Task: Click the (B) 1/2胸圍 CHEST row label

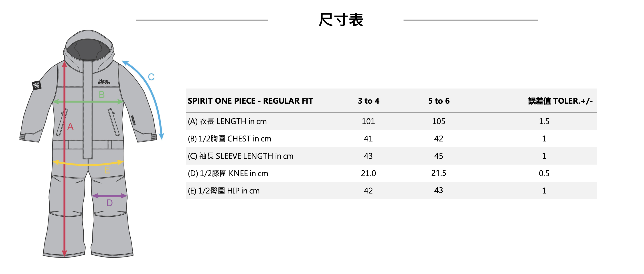Action: pos(229,139)
